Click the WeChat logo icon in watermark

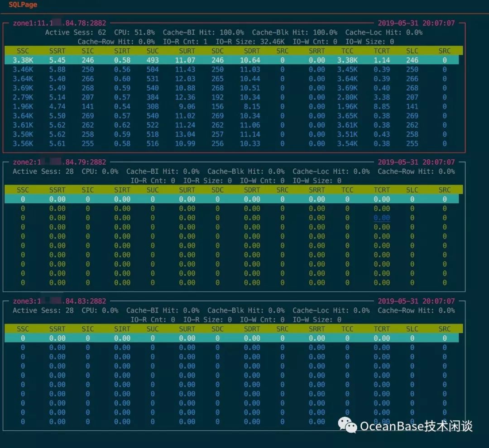coord(347,425)
